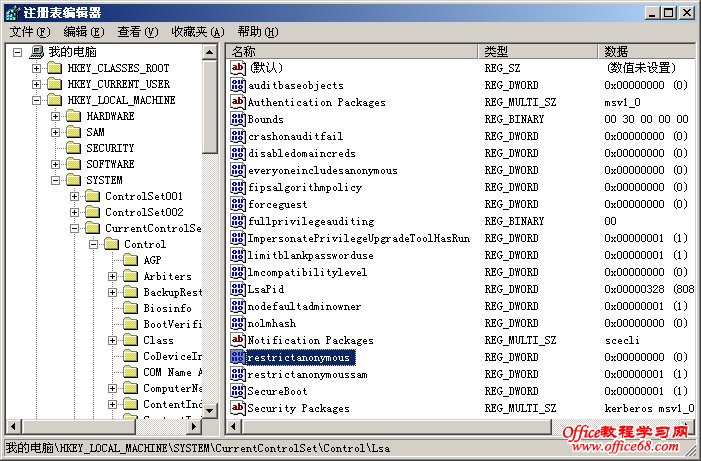Screen dimensions: 701x461
Task: Open the 文件(F) menu
Action: point(30,32)
